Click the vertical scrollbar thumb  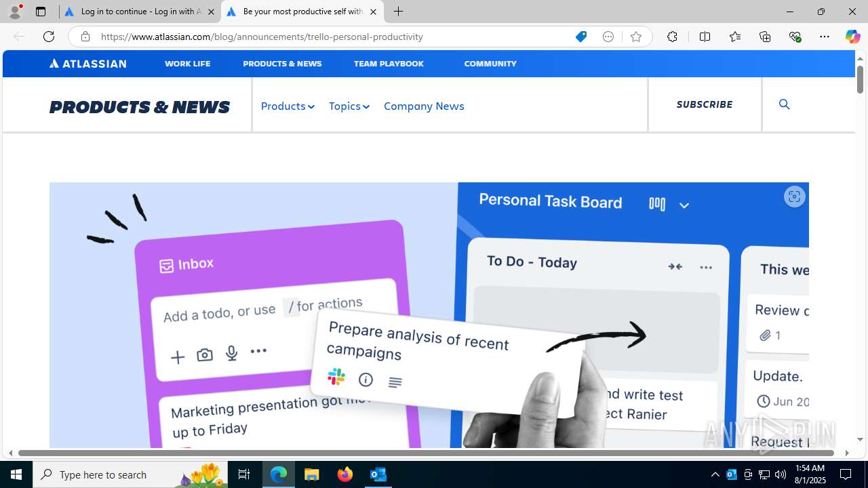[860, 80]
